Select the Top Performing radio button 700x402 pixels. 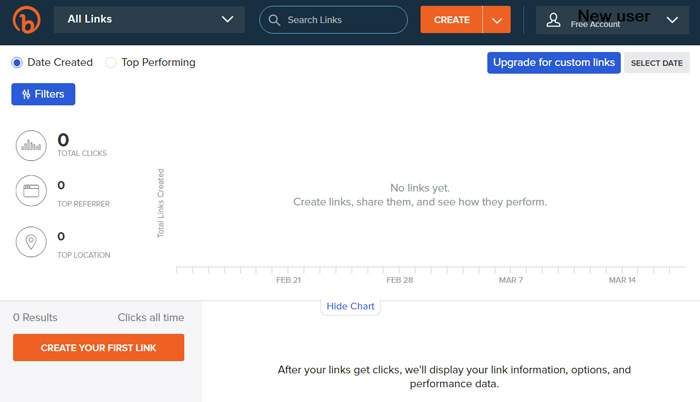[x=111, y=63]
